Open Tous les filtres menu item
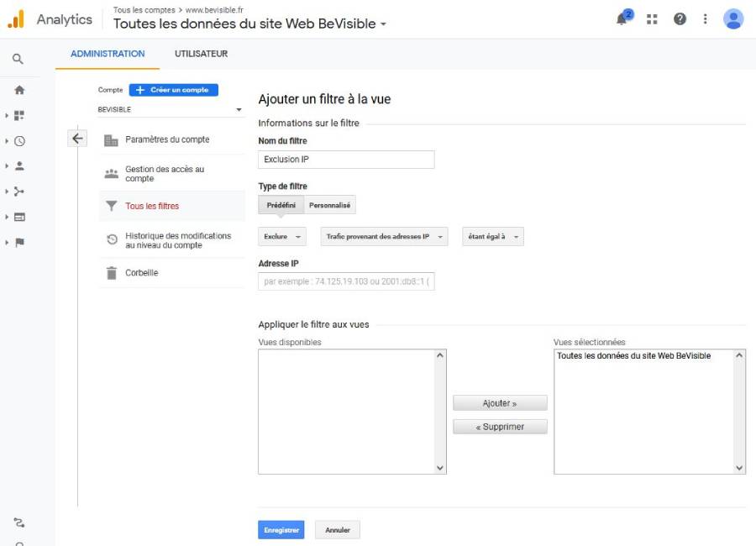Screen dimensions: 756x546 [x=152, y=206]
